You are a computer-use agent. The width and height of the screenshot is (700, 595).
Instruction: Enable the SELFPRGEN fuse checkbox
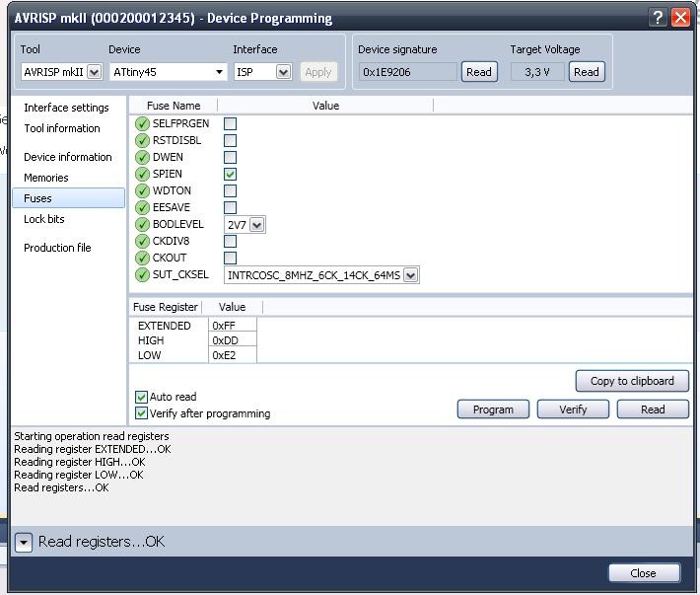point(230,123)
